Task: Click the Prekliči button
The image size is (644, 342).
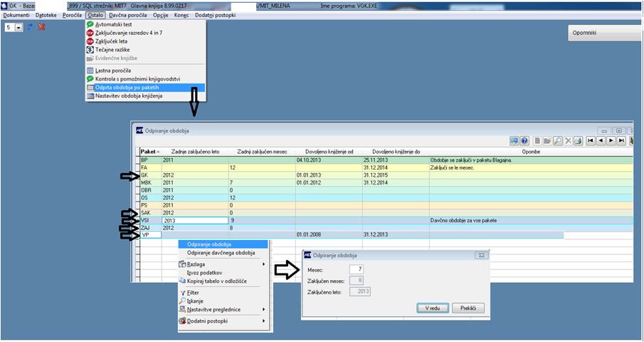Action: 468,308
